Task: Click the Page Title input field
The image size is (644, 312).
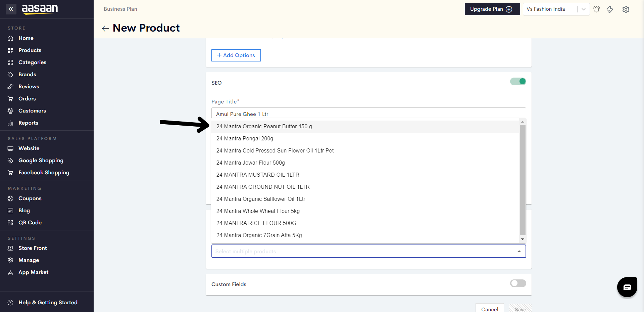Action: pyautogui.click(x=368, y=114)
